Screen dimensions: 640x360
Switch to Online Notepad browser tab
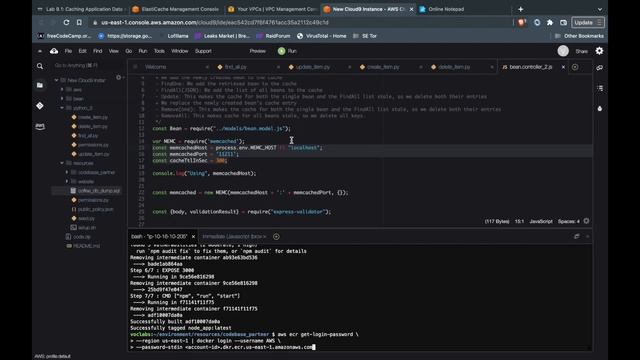click(x=446, y=9)
